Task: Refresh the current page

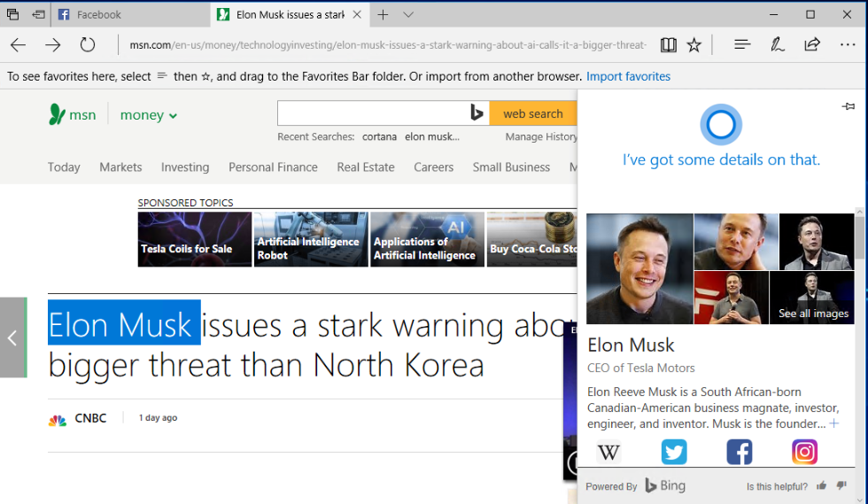Action: (x=88, y=45)
